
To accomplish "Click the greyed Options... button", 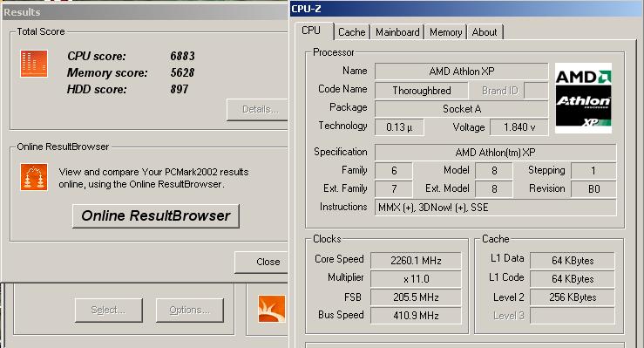I will pos(190,310).
